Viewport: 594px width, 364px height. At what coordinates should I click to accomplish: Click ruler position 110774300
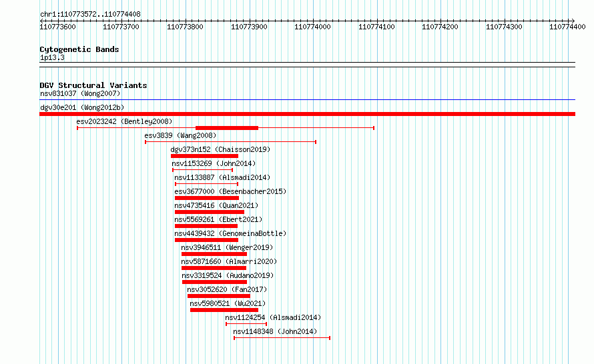(504, 27)
